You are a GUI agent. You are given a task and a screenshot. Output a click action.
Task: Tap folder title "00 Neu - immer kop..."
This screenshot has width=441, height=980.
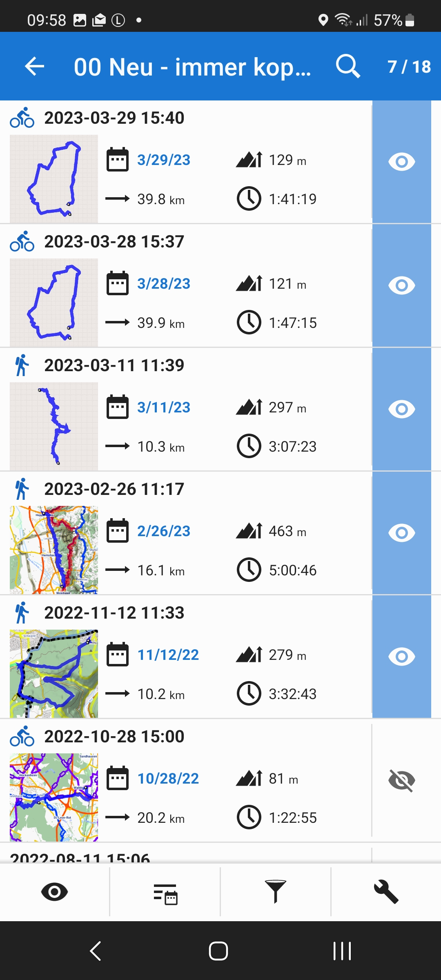click(x=192, y=67)
